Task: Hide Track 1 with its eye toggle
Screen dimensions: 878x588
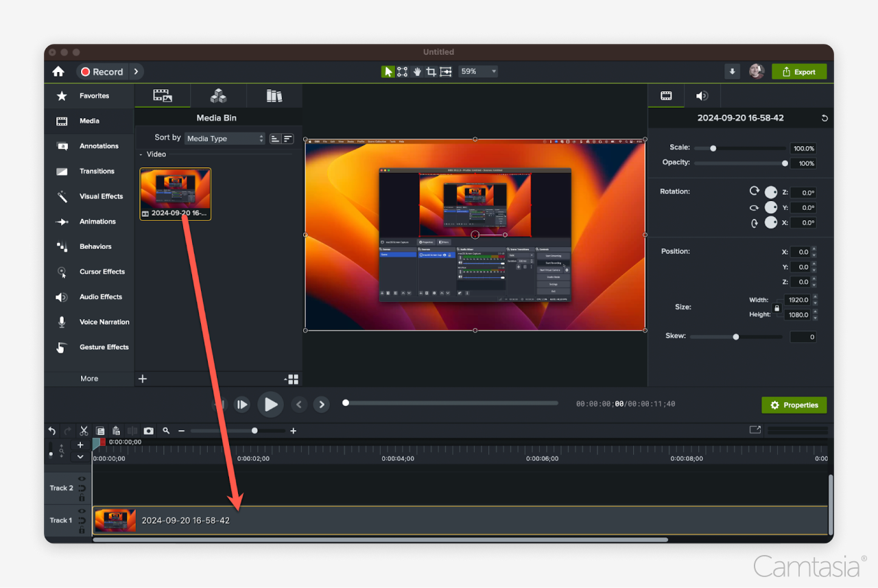Action: tap(82, 510)
